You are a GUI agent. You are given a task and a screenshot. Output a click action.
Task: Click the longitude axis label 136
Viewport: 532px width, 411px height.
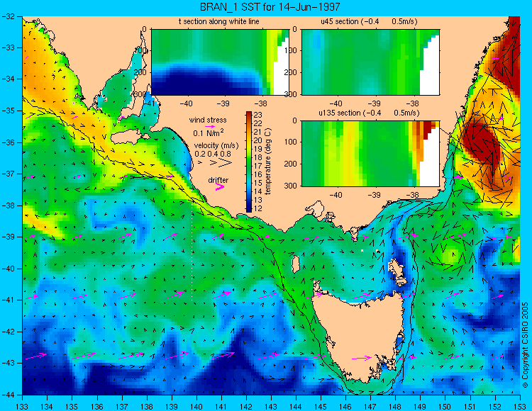tap(96, 406)
